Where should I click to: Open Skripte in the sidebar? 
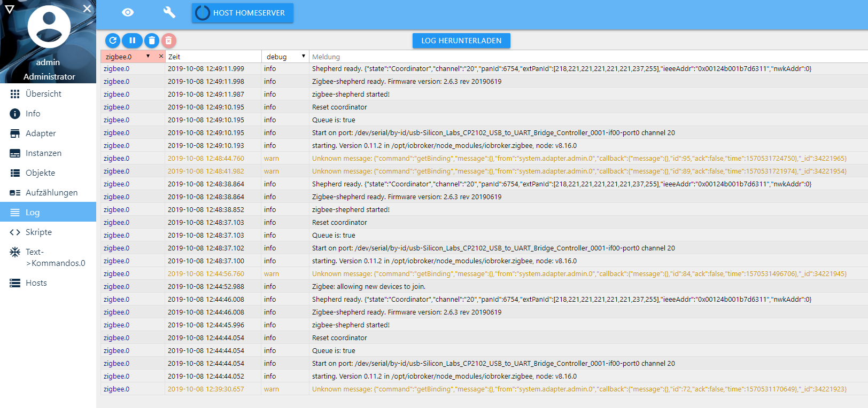coord(48,232)
